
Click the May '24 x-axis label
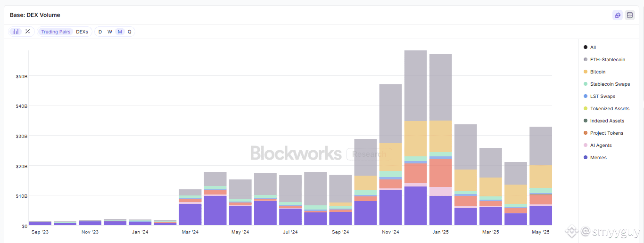click(240, 232)
